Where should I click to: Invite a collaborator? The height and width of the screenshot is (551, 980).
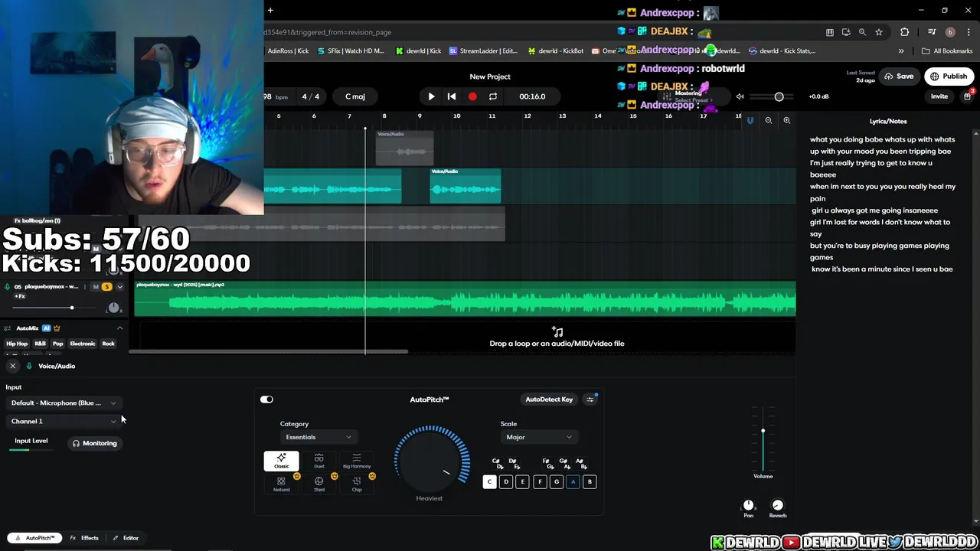tap(939, 96)
